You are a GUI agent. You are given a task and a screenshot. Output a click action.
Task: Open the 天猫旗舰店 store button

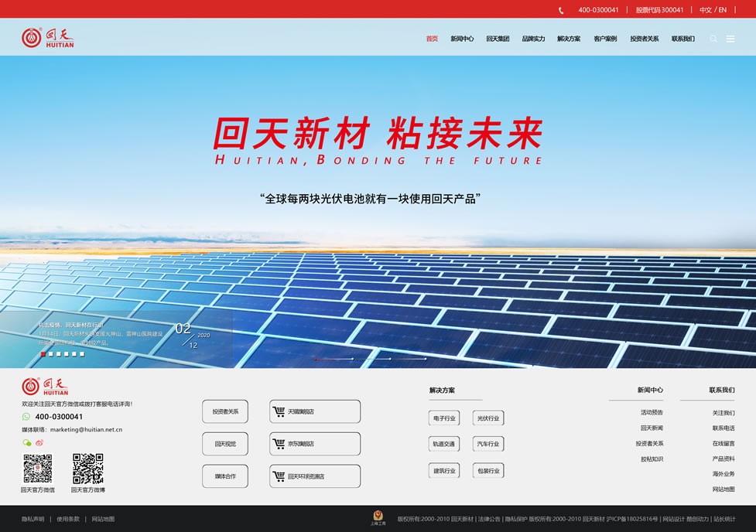click(x=315, y=411)
